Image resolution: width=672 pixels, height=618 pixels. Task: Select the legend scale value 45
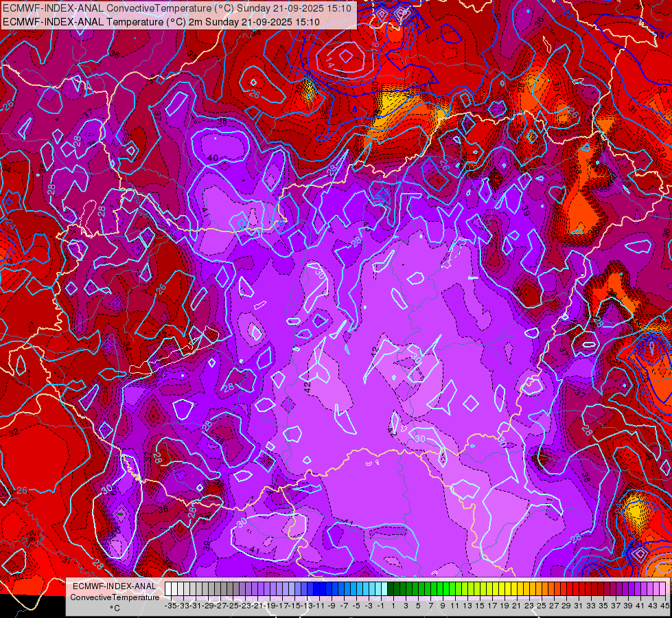click(664, 606)
